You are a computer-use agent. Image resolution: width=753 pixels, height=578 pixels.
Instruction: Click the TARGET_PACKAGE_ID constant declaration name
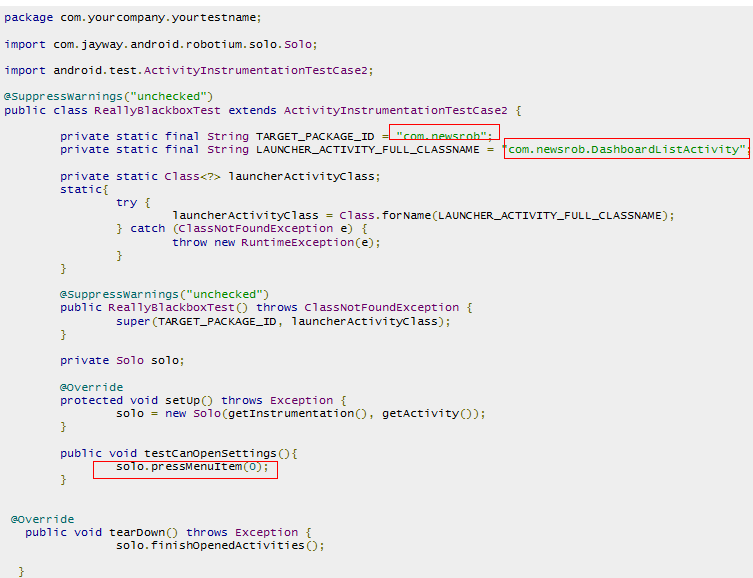pyautogui.click(x=315, y=136)
